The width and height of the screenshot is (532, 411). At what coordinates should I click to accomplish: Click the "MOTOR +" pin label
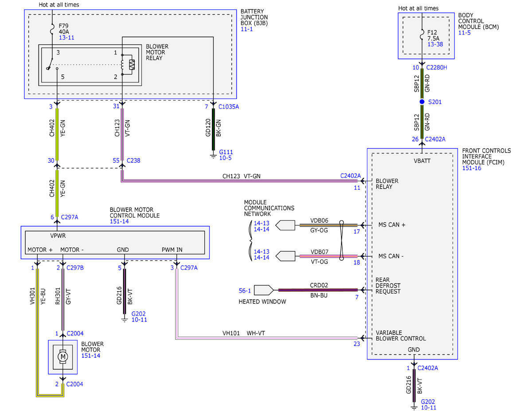(40, 250)
